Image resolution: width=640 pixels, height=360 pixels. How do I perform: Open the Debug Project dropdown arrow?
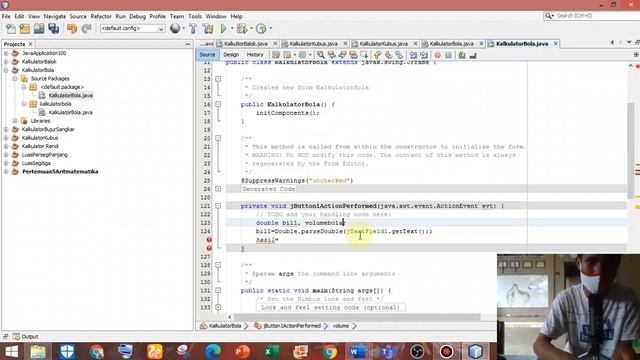251,29
